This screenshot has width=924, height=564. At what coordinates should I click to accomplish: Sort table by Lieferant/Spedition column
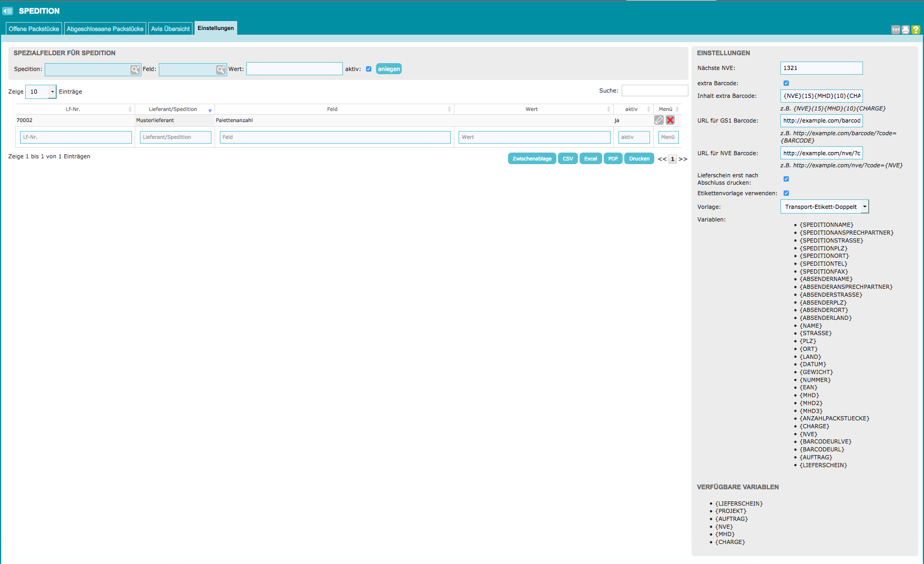click(x=173, y=109)
